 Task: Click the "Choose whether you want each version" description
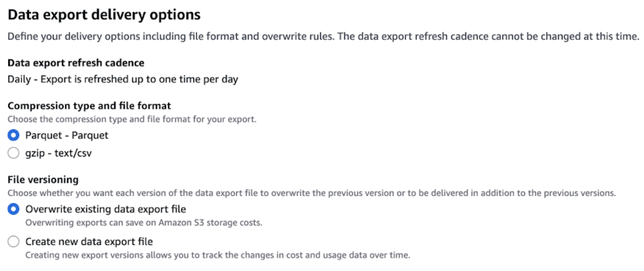(x=311, y=193)
